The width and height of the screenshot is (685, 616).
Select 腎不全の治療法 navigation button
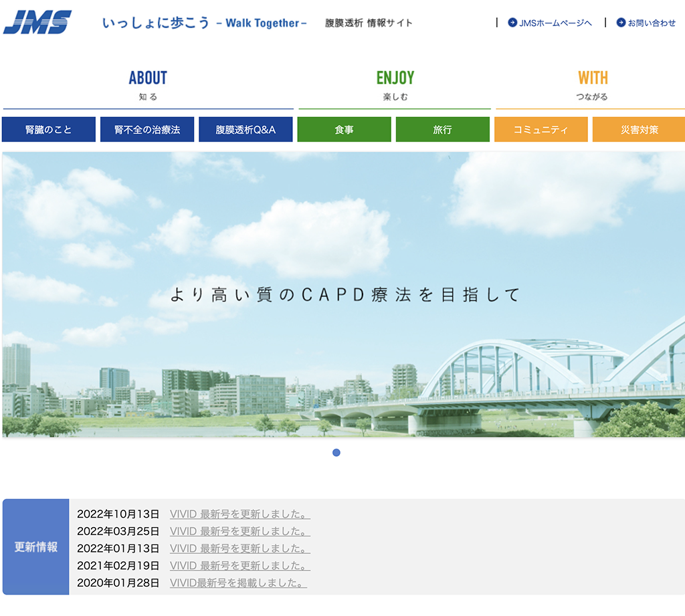click(x=147, y=130)
